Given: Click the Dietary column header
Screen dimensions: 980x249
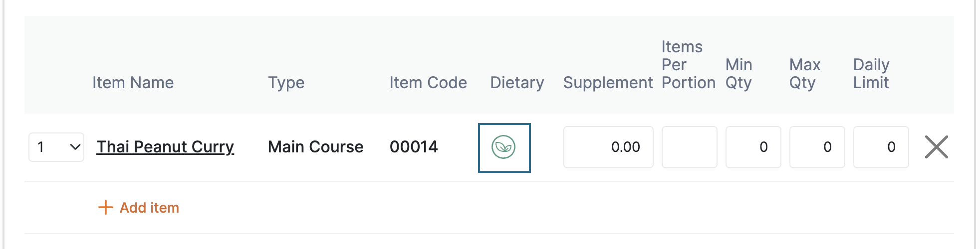Looking at the screenshot, I should coord(517,83).
